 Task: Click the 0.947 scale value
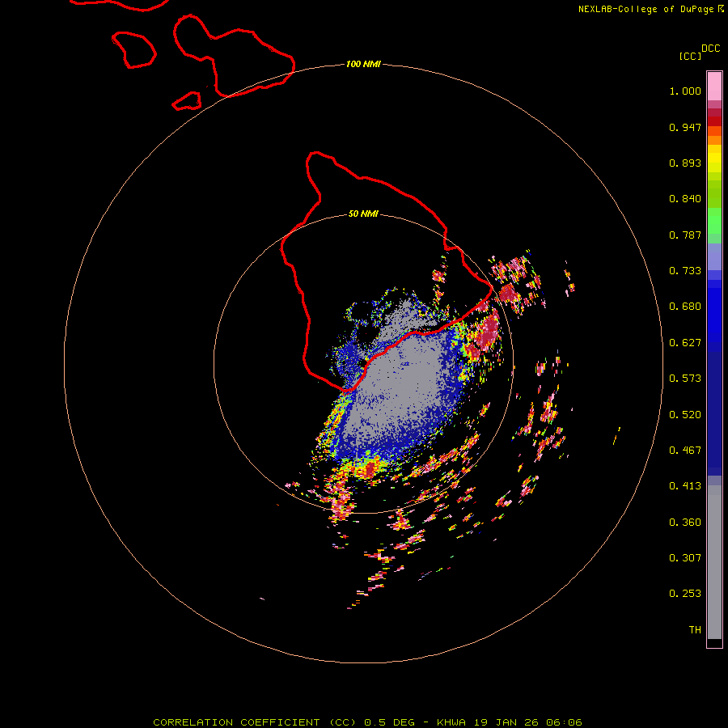tap(685, 127)
